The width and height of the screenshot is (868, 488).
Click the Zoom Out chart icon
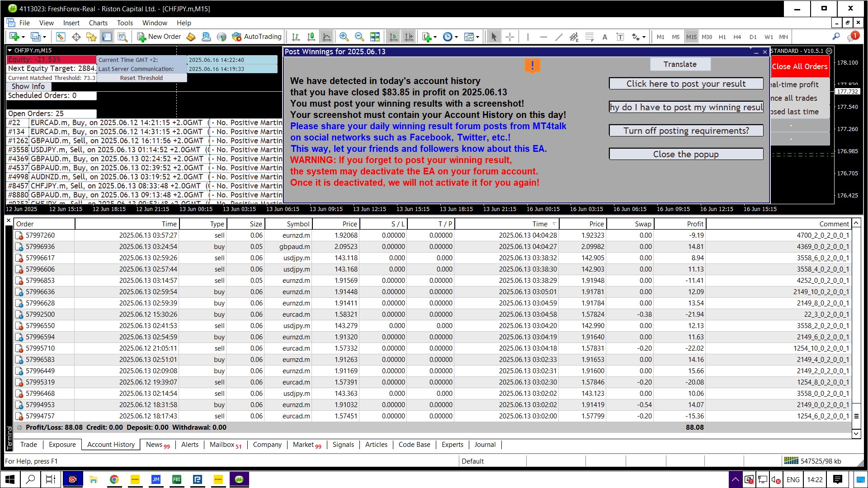359,37
